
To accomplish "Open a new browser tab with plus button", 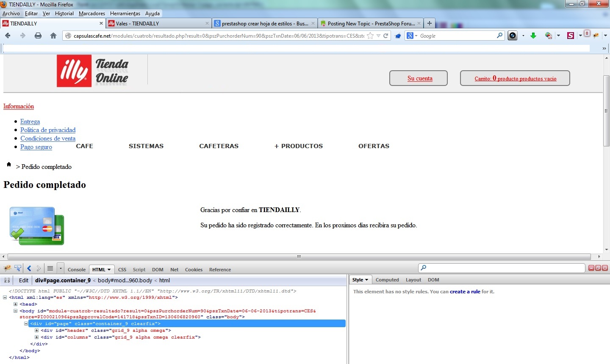I will click(430, 23).
